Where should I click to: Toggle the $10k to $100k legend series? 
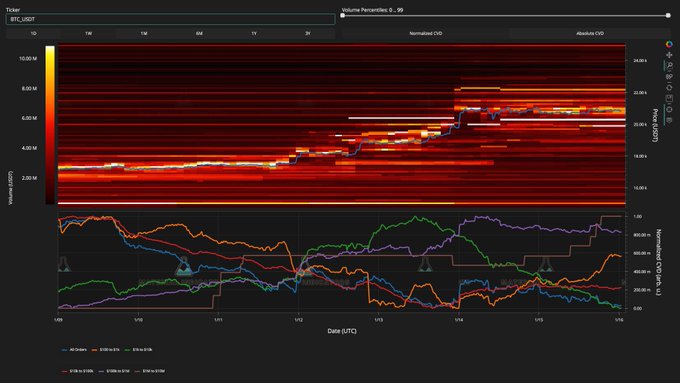click(x=77, y=371)
